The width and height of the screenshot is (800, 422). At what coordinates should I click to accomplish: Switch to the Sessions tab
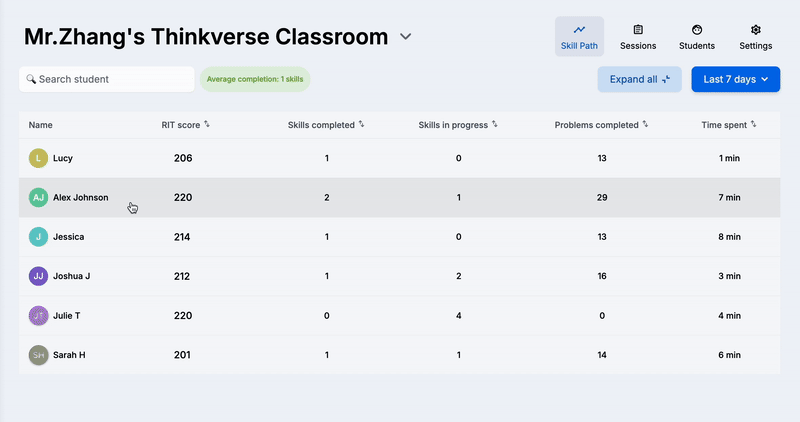[638, 37]
